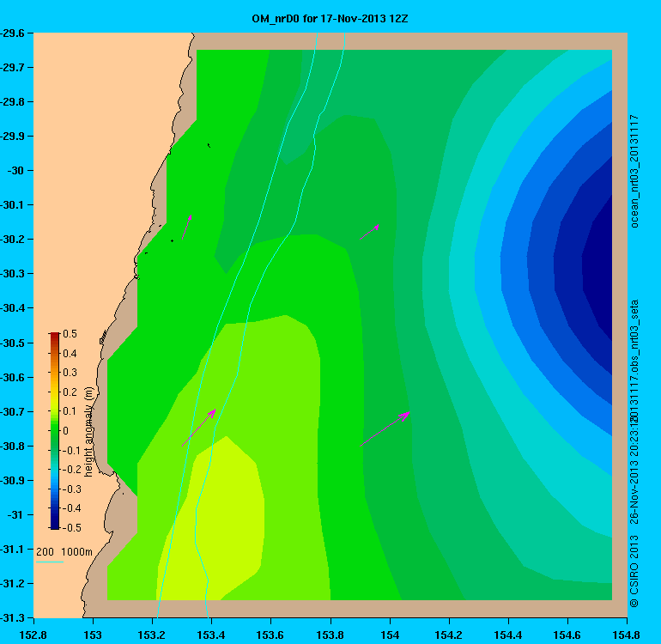Select latitude axis label -30.4
The width and height of the screenshot is (661, 644).
pyautogui.click(x=12, y=308)
